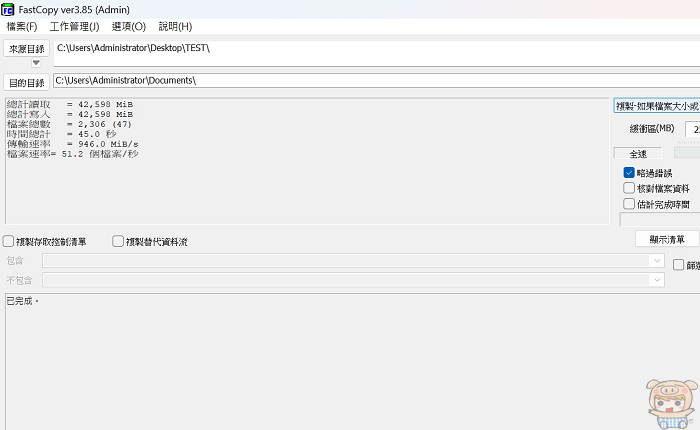Toggle the filter checkbox beside the include field
Screen dimensions: 700x430
point(679,265)
